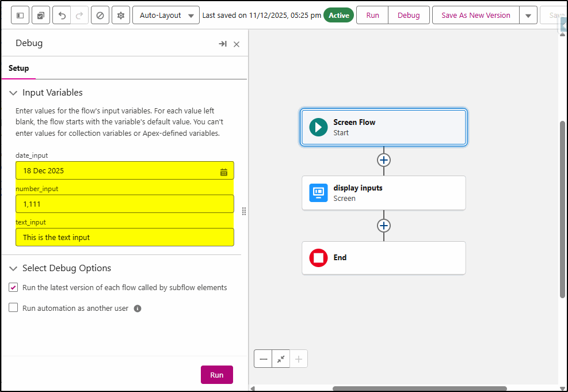
Task: Open flow settings gear icon
Action: pos(121,16)
